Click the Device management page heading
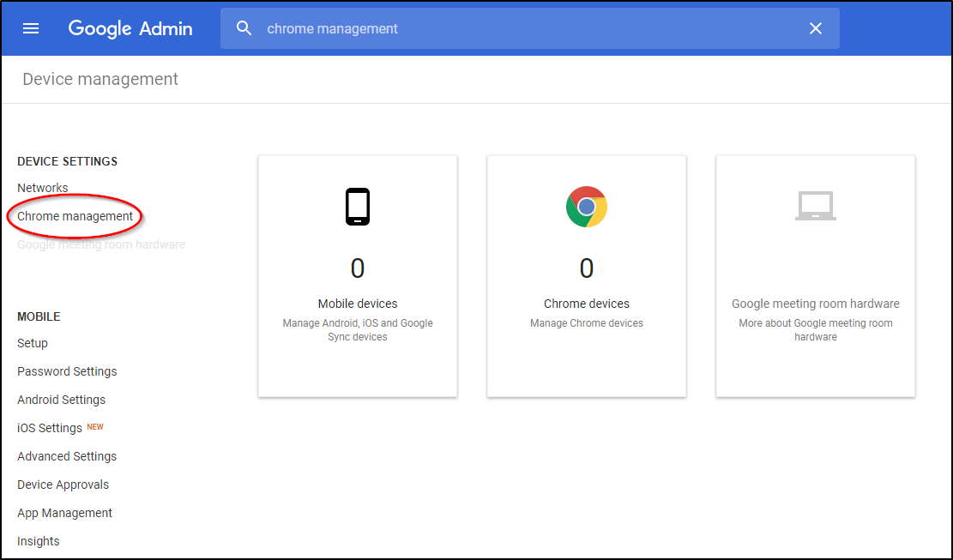953x560 pixels. 100,79
